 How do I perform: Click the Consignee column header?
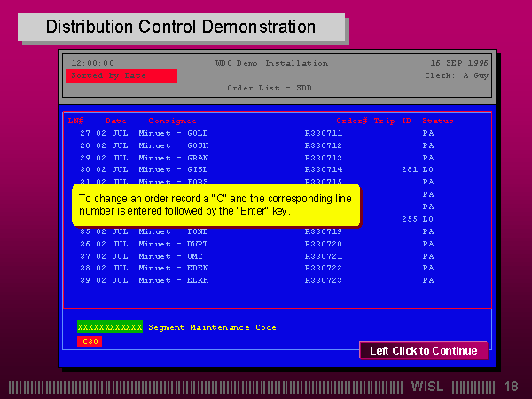[172, 121]
